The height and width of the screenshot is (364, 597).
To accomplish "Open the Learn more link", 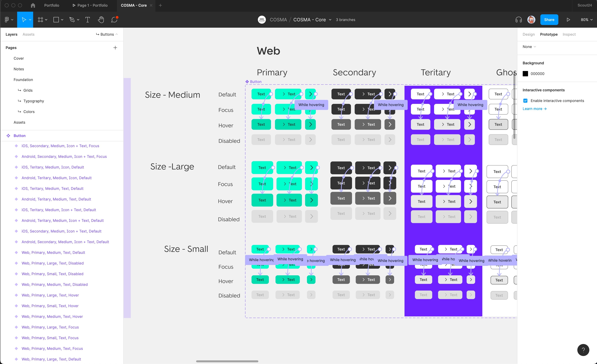I will point(534,108).
